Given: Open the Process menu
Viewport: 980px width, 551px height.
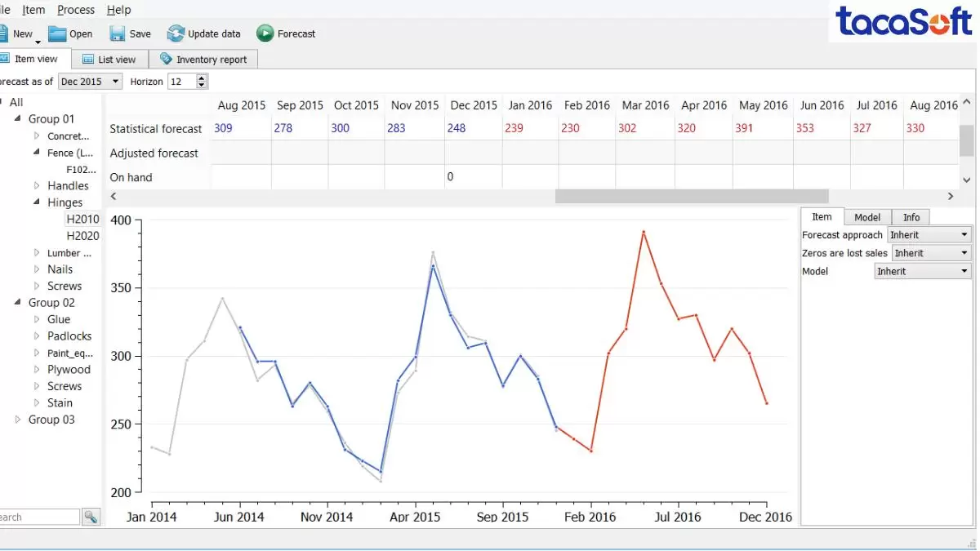Looking at the screenshot, I should 76,10.
